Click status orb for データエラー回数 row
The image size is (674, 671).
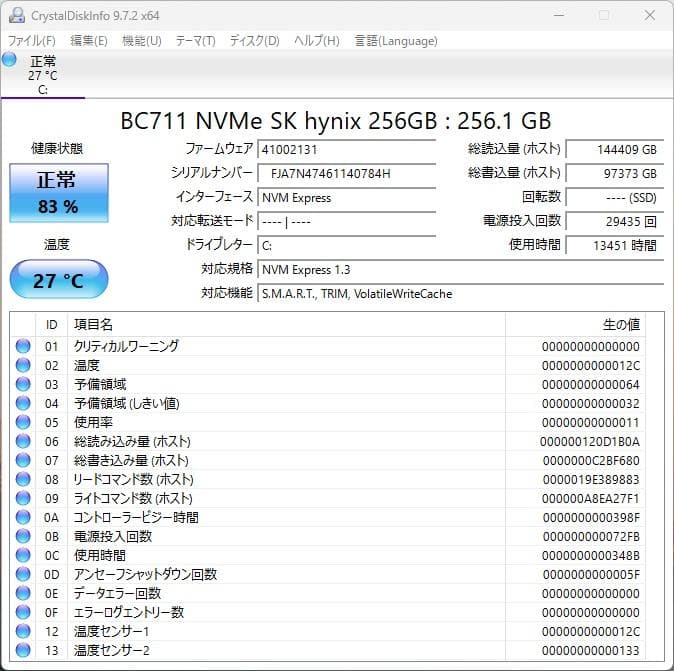tap(23, 593)
